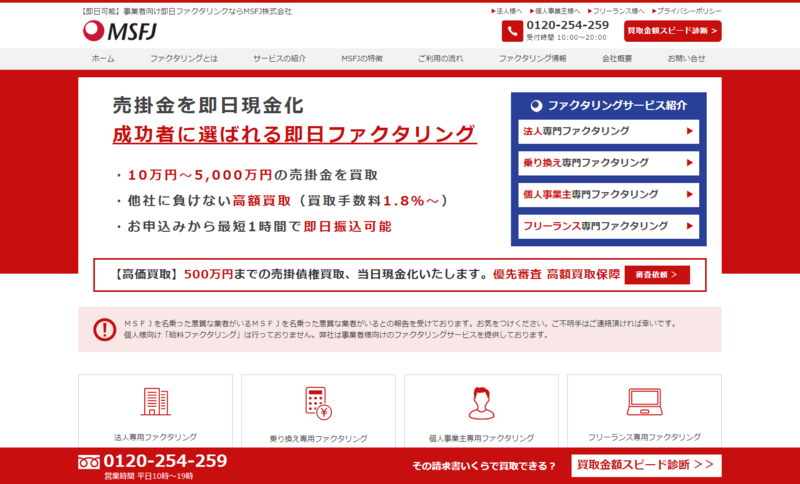
Task: Click the header phone number 0120-254-259
Action: [x=567, y=26]
